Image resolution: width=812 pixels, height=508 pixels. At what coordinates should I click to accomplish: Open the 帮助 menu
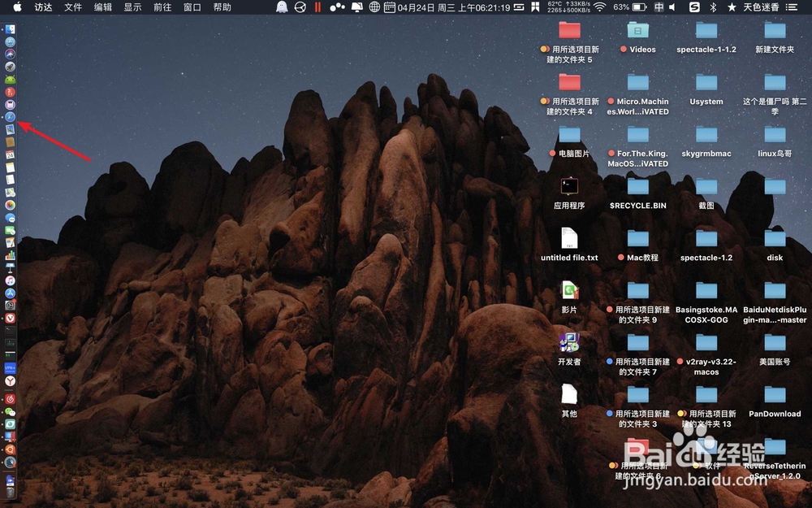click(x=222, y=7)
